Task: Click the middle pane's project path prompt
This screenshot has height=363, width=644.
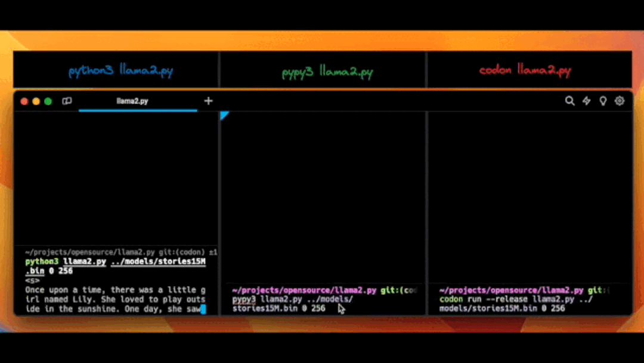Action: coord(304,290)
